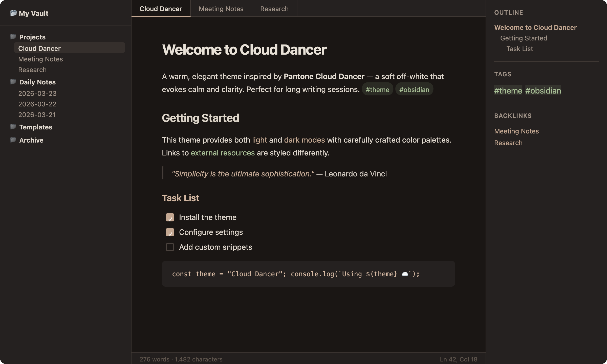Viewport: 607px width, 364px height.
Task: Click the Templates folder icon
Action: 13,127
